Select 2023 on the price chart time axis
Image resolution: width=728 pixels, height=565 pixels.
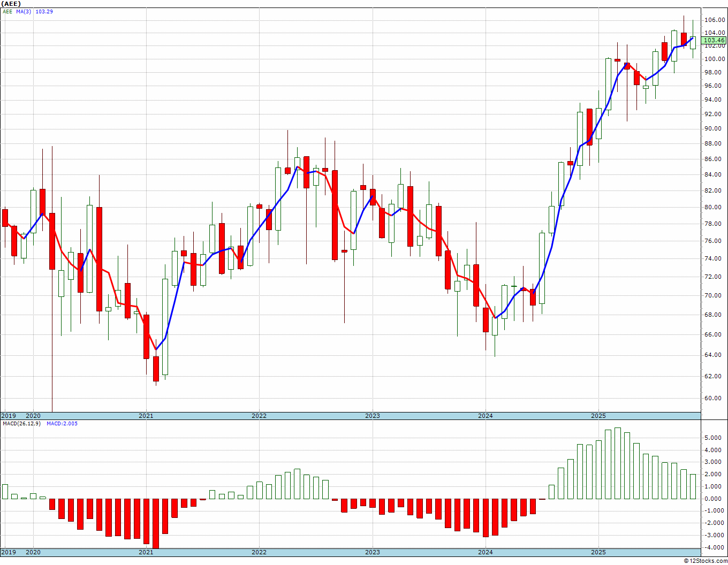click(373, 416)
